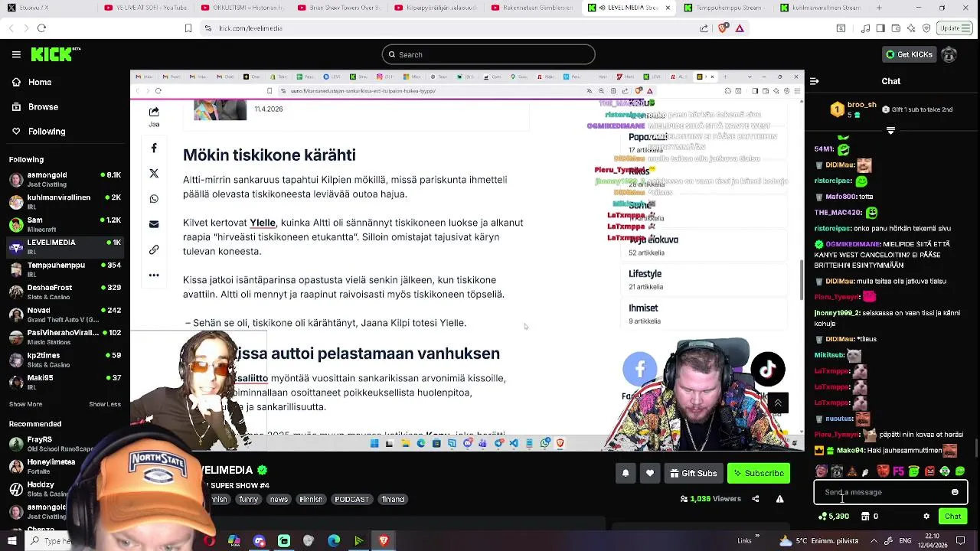Click green Chat send button
Image resolution: width=980 pixels, height=551 pixels.
[x=952, y=517]
